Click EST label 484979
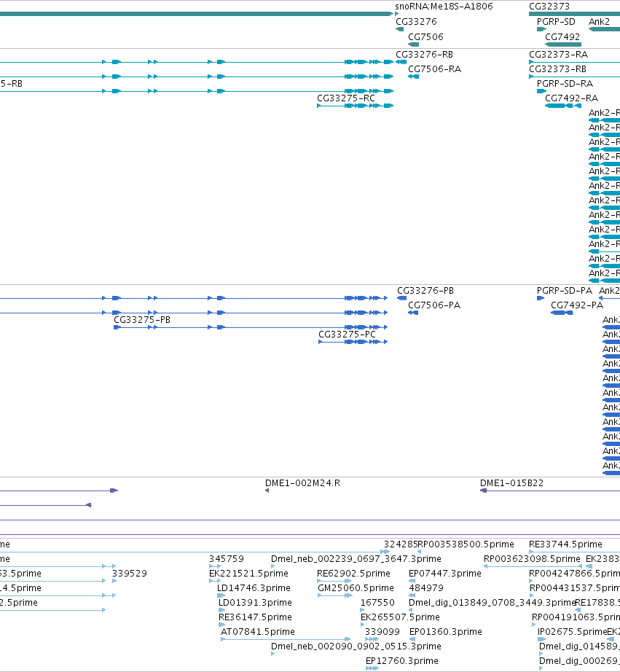 [426, 588]
